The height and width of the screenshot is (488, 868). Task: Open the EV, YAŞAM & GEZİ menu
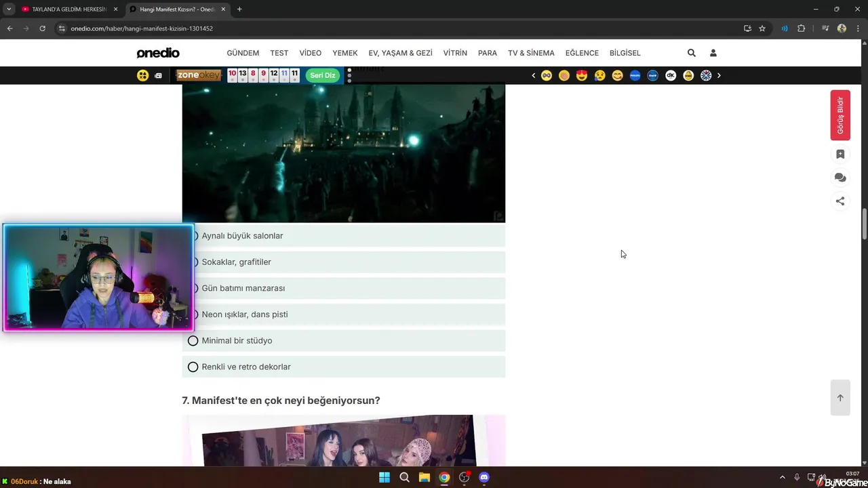pyautogui.click(x=400, y=53)
